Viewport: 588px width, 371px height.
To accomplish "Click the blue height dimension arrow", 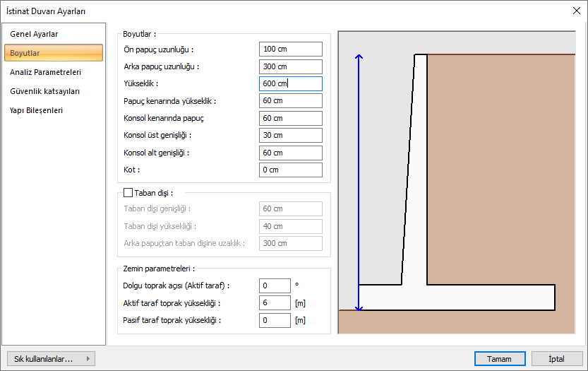I will click(359, 182).
